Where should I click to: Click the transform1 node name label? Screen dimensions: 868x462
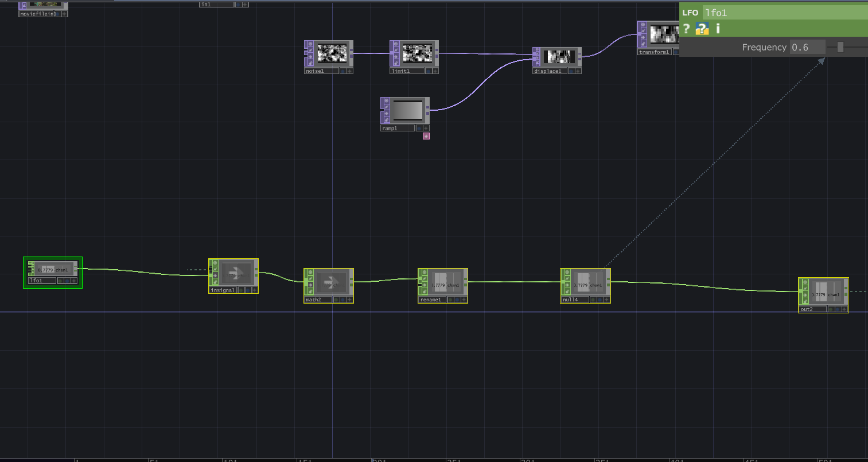click(653, 52)
